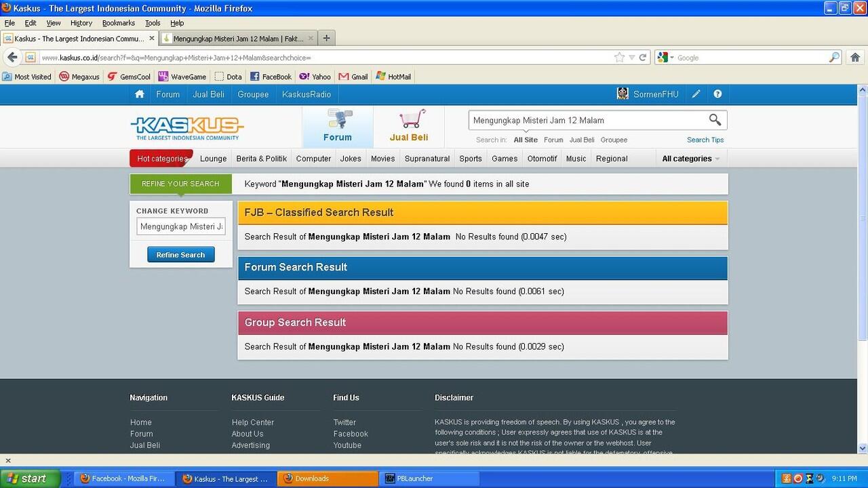
Task: Click the main Kaskus search box
Action: pyautogui.click(x=587, y=120)
